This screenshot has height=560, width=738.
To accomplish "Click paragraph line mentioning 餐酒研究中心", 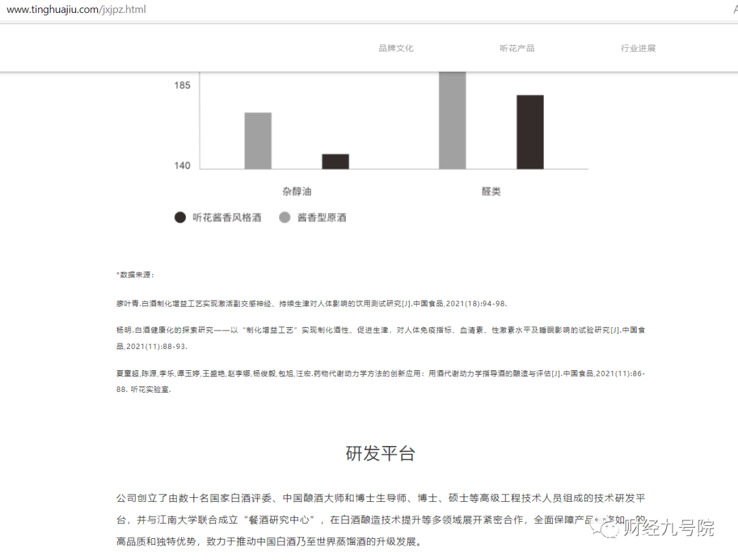I will point(381,520).
